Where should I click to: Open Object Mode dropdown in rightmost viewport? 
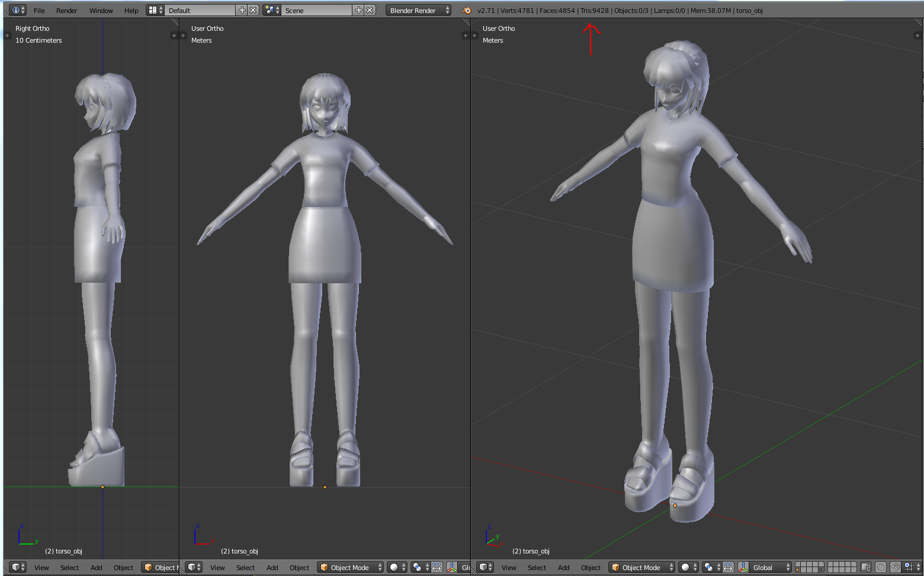click(641, 567)
